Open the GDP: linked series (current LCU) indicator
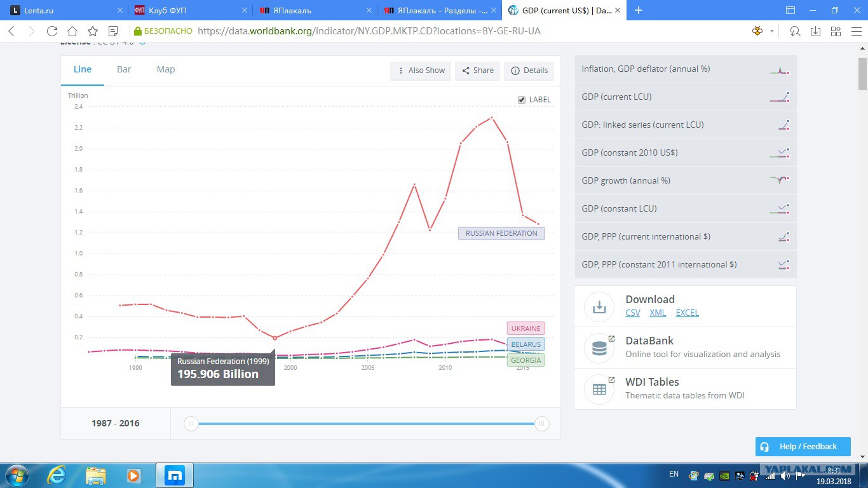Image resolution: width=868 pixels, height=488 pixels. tap(686, 125)
